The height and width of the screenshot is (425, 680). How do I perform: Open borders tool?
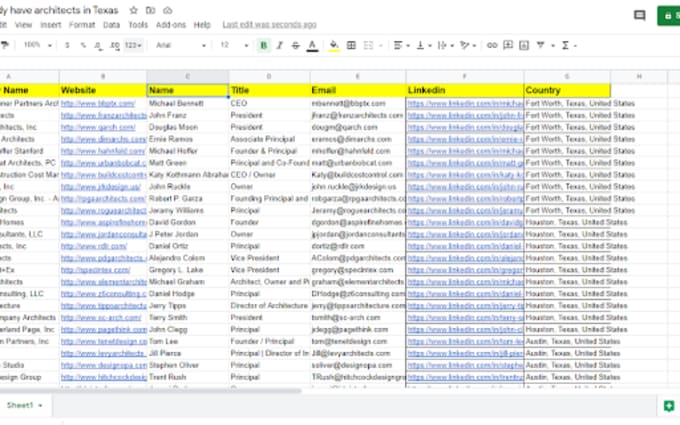point(351,45)
